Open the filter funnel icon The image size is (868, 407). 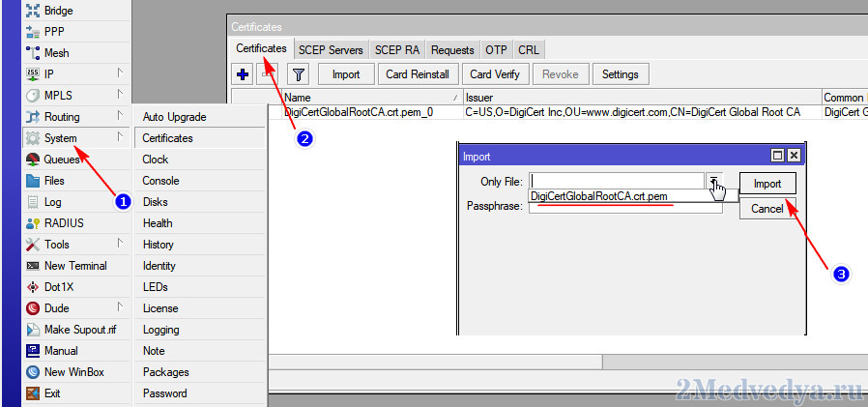pos(299,74)
